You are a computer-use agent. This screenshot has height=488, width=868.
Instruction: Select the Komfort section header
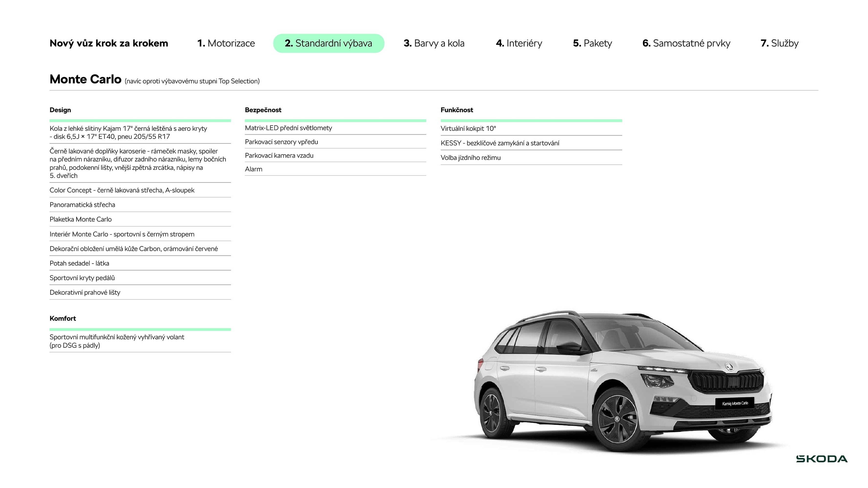[63, 318]
